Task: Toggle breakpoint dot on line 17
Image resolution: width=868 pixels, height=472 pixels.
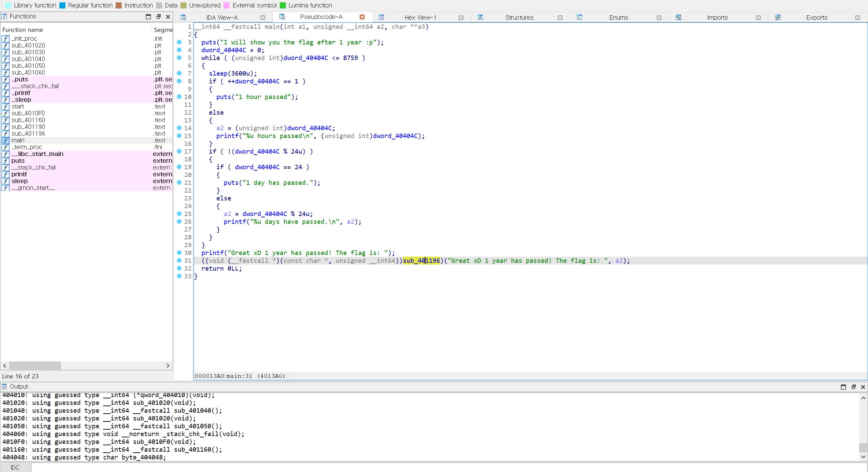Action: click(179, 151)
